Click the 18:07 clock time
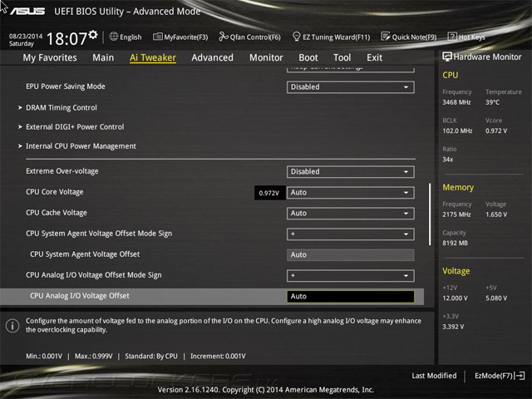532x399 pixels. pyautogui.click(x=66, y=38)
